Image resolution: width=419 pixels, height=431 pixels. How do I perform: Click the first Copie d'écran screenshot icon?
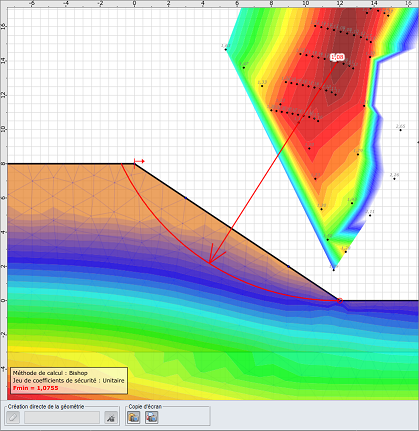point(134,417)
